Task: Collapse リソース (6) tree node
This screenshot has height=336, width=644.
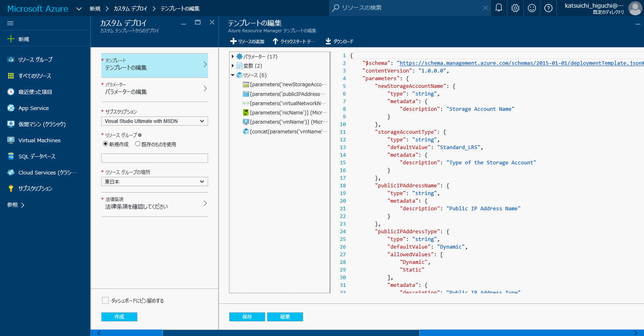Action: pyautogui.click(x=233, y=75)
